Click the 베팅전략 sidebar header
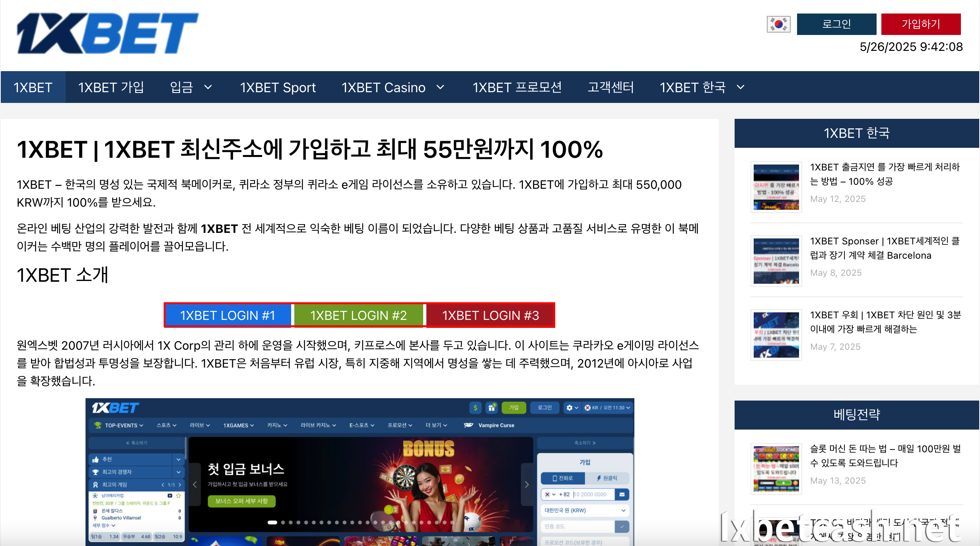Image resolution: width=980 pixels, height=546 pixels. (x=856, y=414)
